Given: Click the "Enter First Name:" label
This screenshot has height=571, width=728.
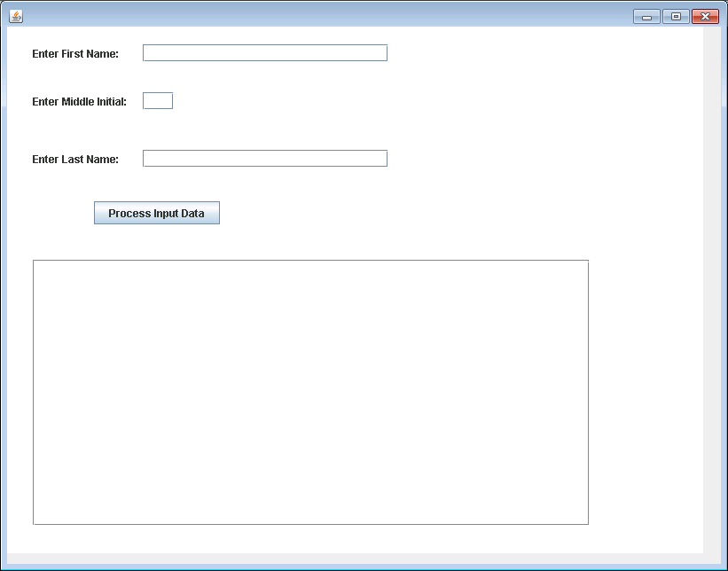Looking at the screenshot, I should coord(75,54).
